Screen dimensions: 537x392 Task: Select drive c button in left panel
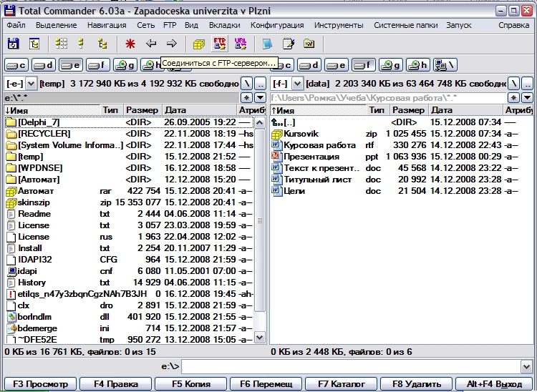click(x=16, y=65)
